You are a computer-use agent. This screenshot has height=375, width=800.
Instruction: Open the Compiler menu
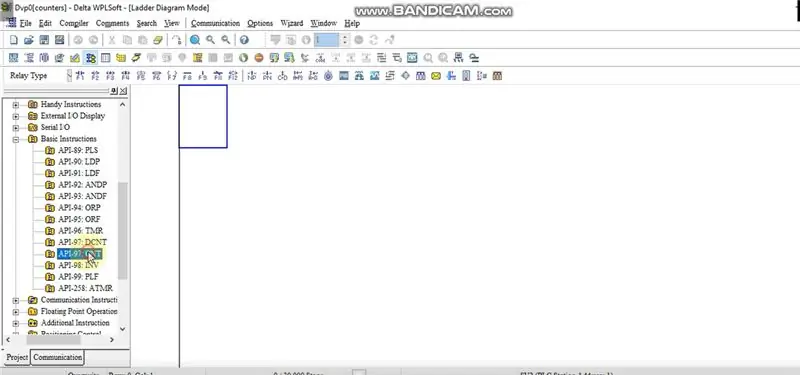point(74,23)
